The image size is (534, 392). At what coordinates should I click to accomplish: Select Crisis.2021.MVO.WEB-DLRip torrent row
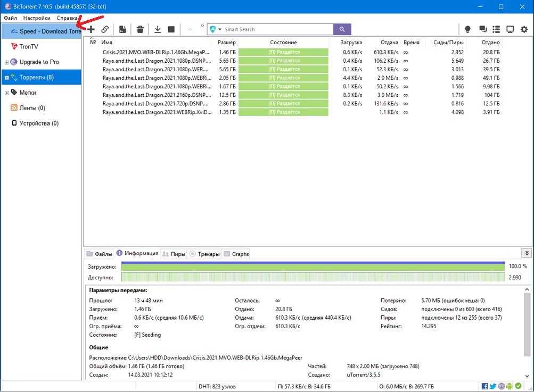coord(293,52)
